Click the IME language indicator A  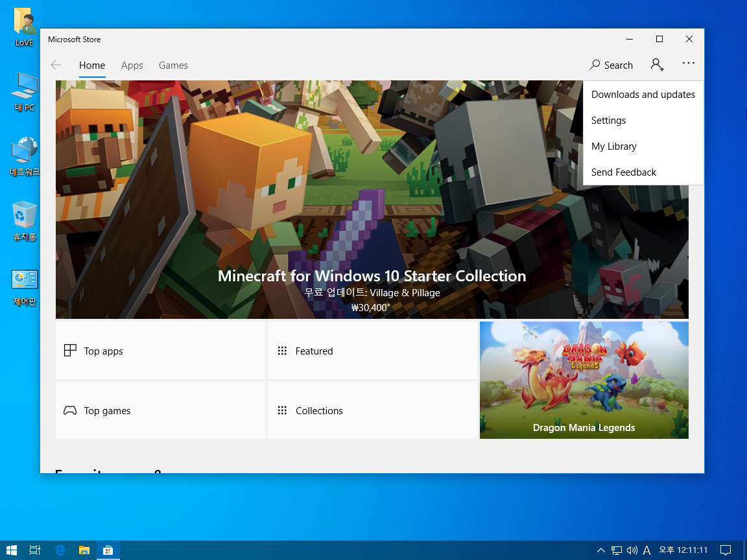pyautogui.click(x=646, y=550)
